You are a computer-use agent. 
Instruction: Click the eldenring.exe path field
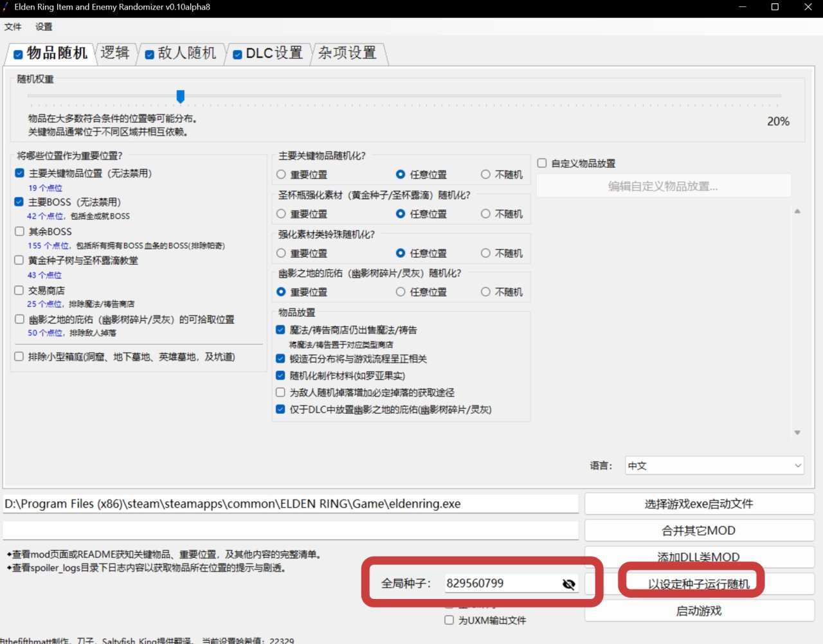(x=291, y=504)
